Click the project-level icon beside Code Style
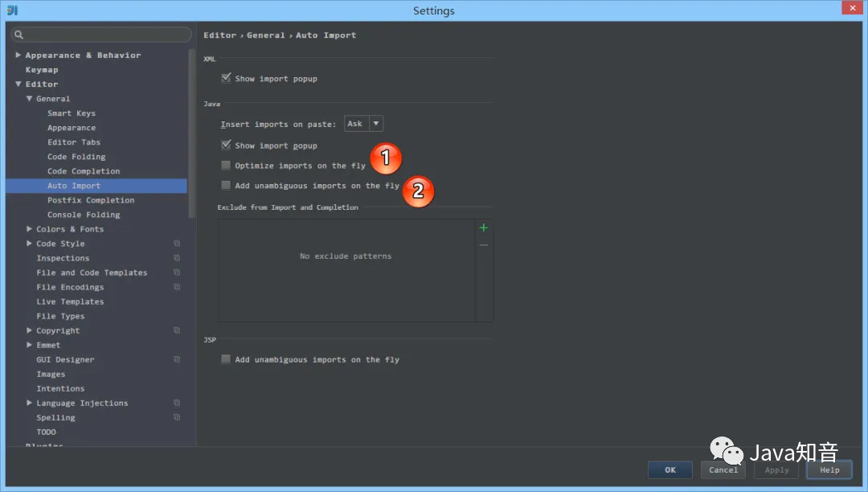 (x=177, y=244)
